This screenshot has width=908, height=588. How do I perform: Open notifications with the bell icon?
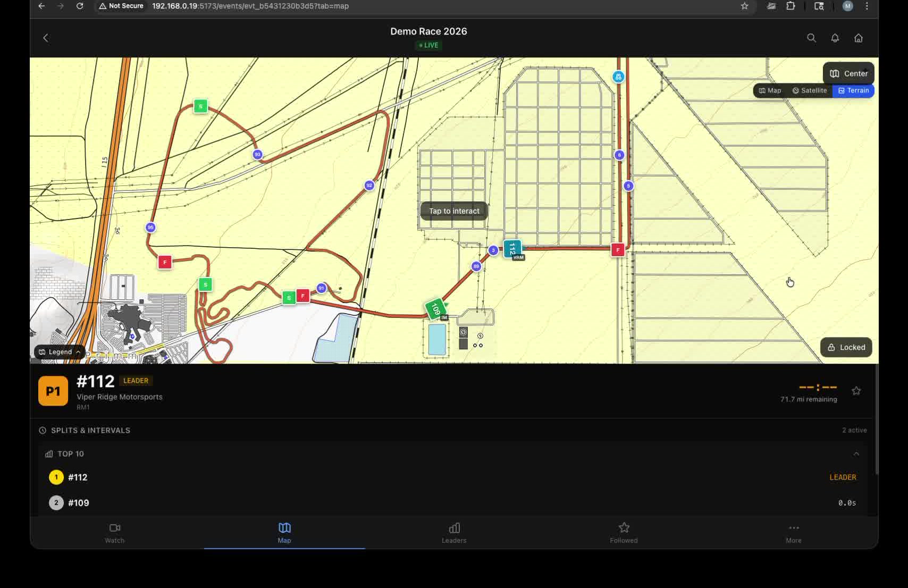pos(835,38)
